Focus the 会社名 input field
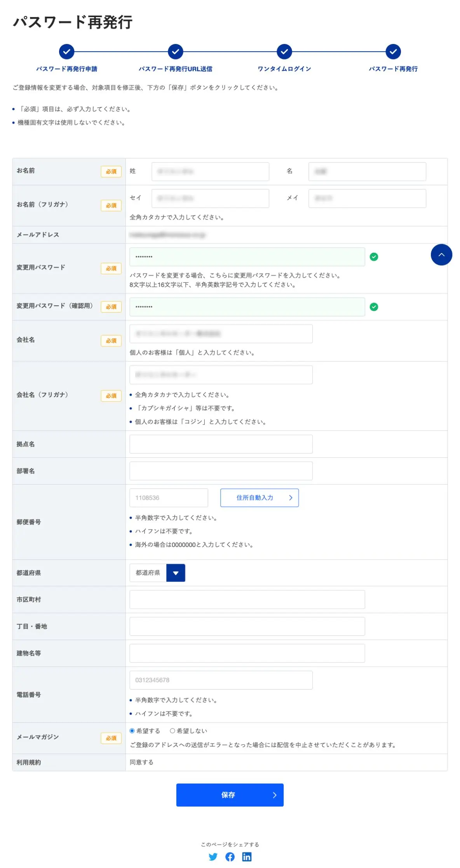 [221, 334]
